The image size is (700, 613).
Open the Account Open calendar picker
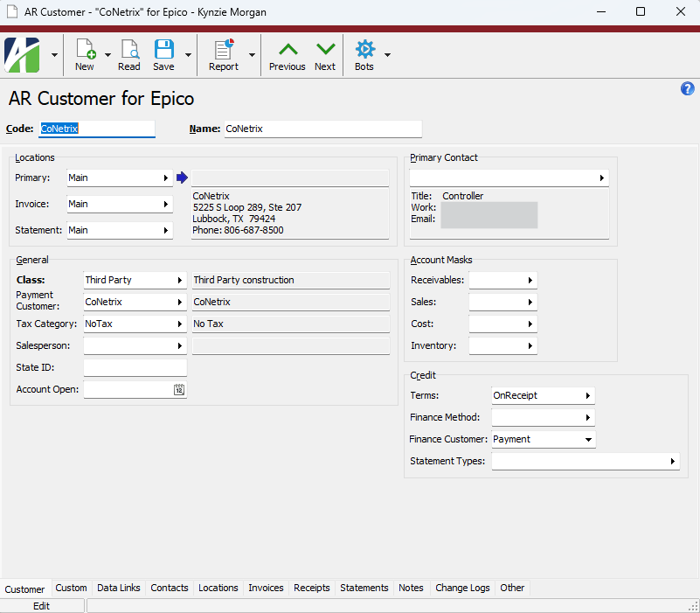179,390
